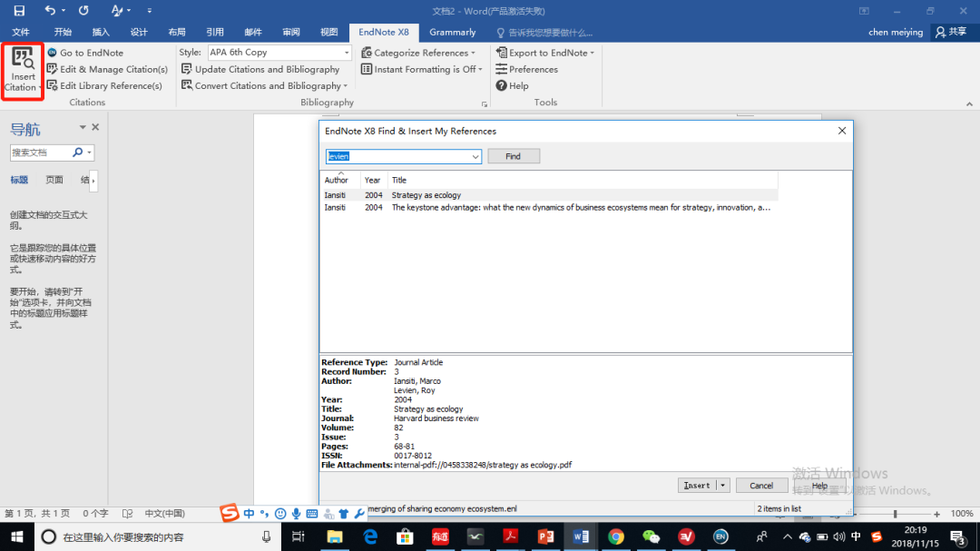This screenshot has height=551, width=980.
Task: Customize Quick Access Toolbar arrow
Action: (150, 11)
